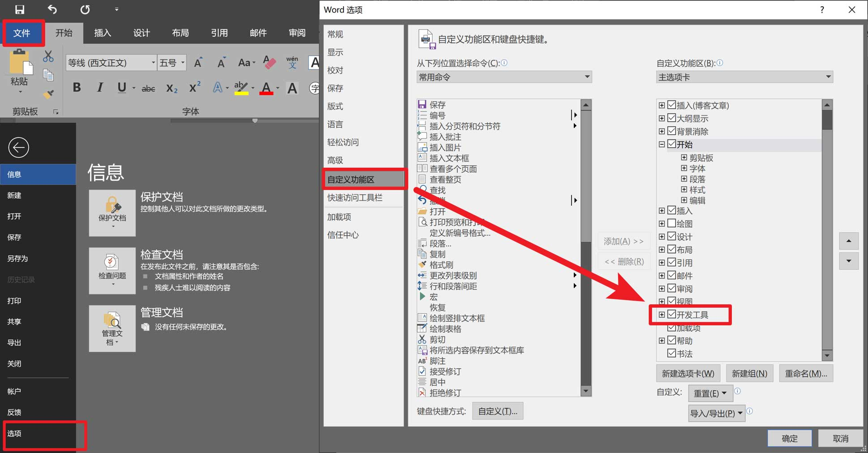Image resolution: width=868 pixels, height=453 pixels.
Task: Uncheck the 审阅 tab checkbox
Action: point(671,288)
